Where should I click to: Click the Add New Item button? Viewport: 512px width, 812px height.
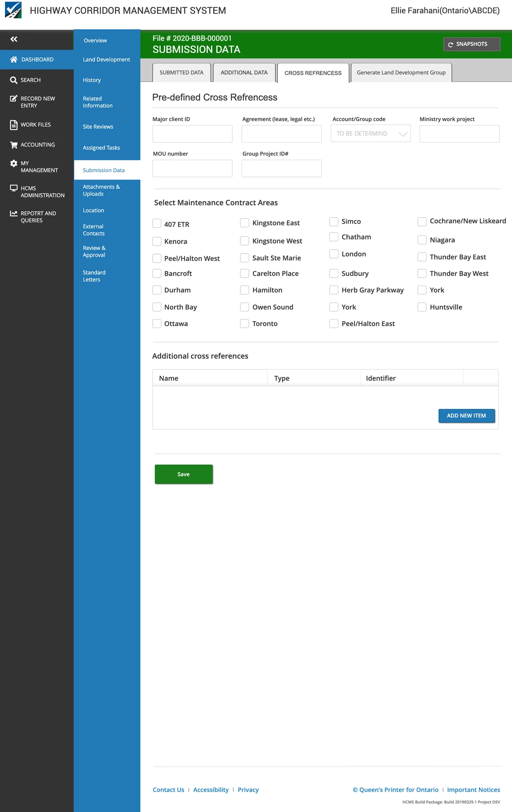[x=467, y=416]
